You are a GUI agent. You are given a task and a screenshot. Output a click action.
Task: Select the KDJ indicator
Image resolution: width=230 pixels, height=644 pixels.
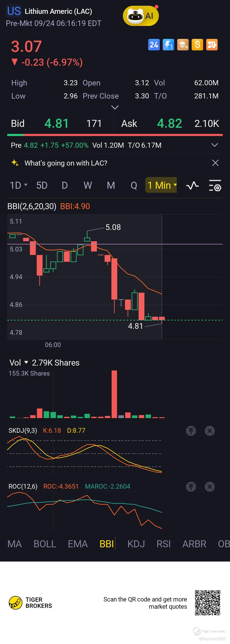click(x=136, y=544)
